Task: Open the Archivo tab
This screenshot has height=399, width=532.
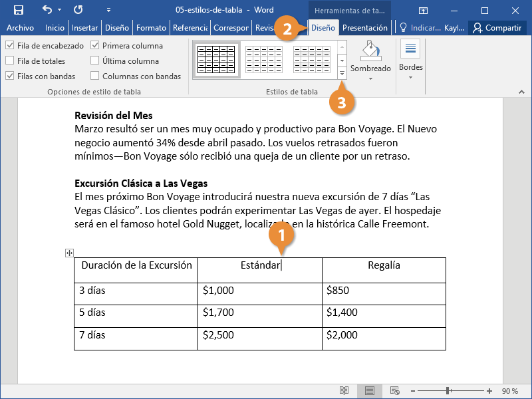Action: (20, 28)
